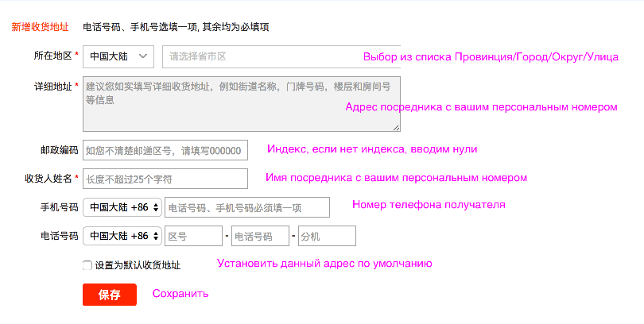The height and width of the screenshot is (324, 644).
Task: Select the 新增收货地址 heading
Action: [40, 27]
